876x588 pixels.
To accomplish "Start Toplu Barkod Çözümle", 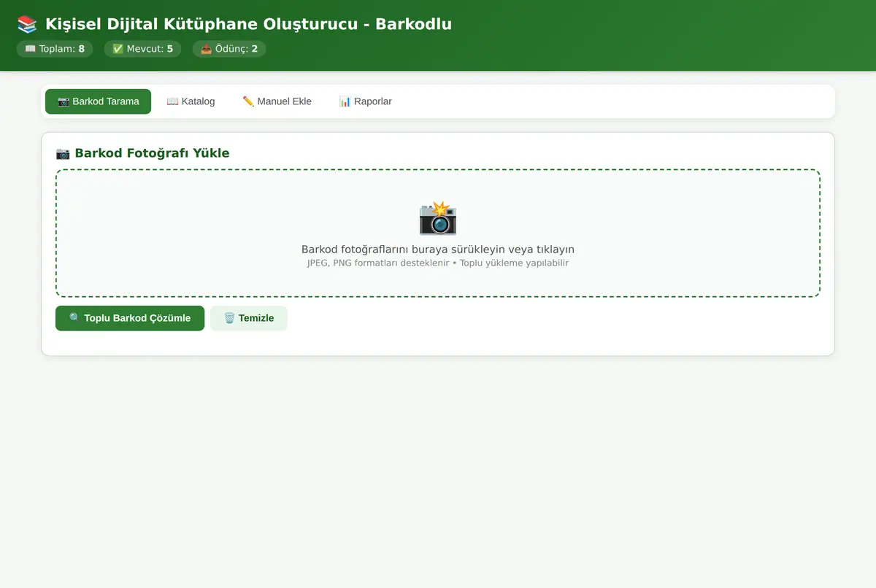I will pyautogui.click(x=130, y=318).
